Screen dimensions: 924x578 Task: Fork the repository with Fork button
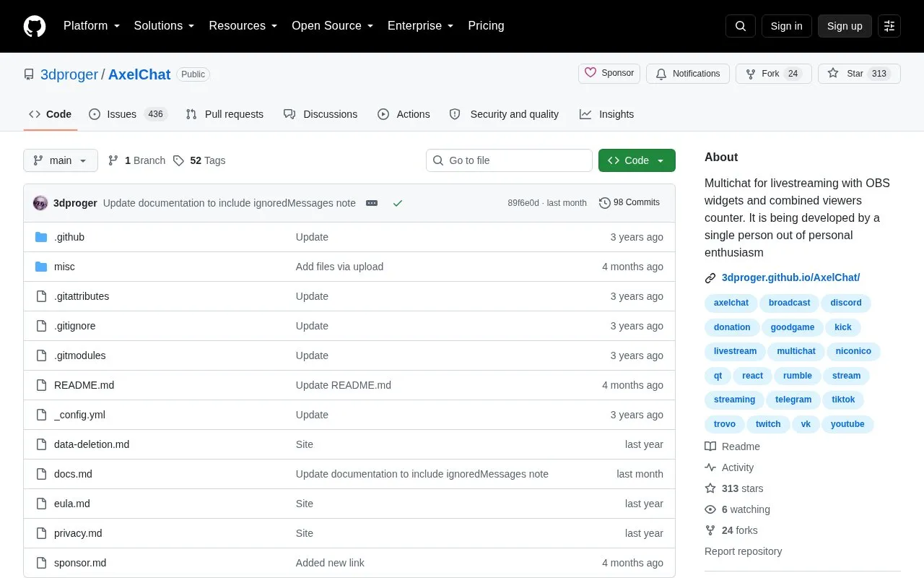point(774,74)
